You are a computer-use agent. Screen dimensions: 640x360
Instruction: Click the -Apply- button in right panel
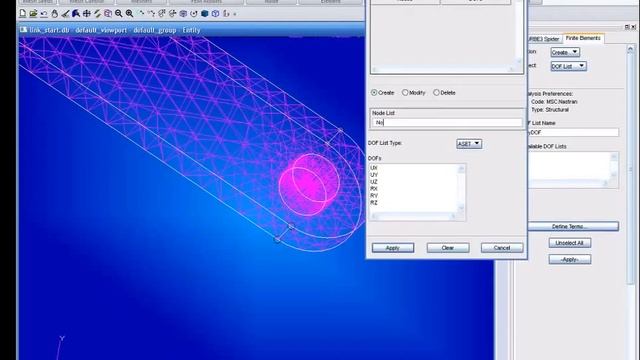tap(569, 259)
